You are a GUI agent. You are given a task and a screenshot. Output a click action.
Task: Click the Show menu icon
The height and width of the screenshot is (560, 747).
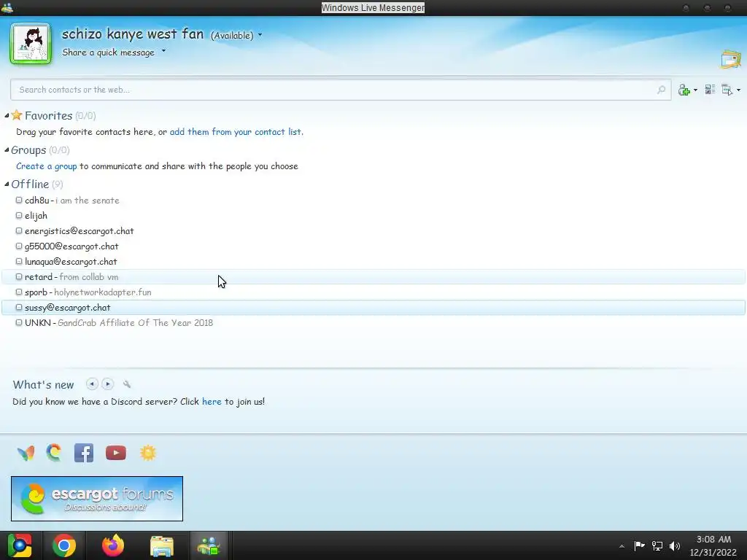pyautogui.click(x=727, y=90)
